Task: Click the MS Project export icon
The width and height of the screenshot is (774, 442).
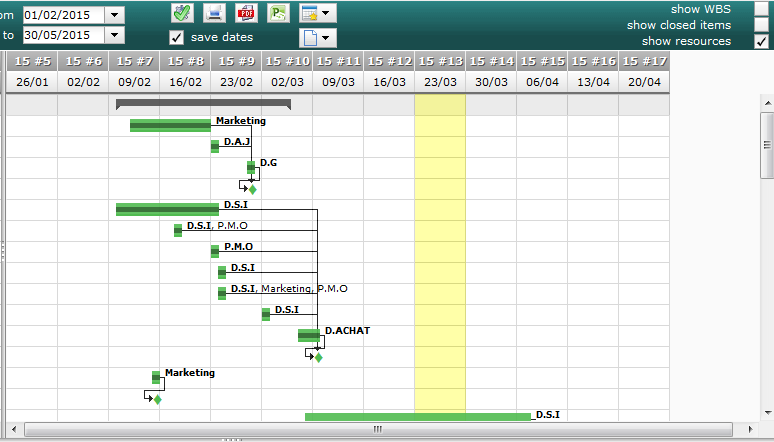Action: 278,13
